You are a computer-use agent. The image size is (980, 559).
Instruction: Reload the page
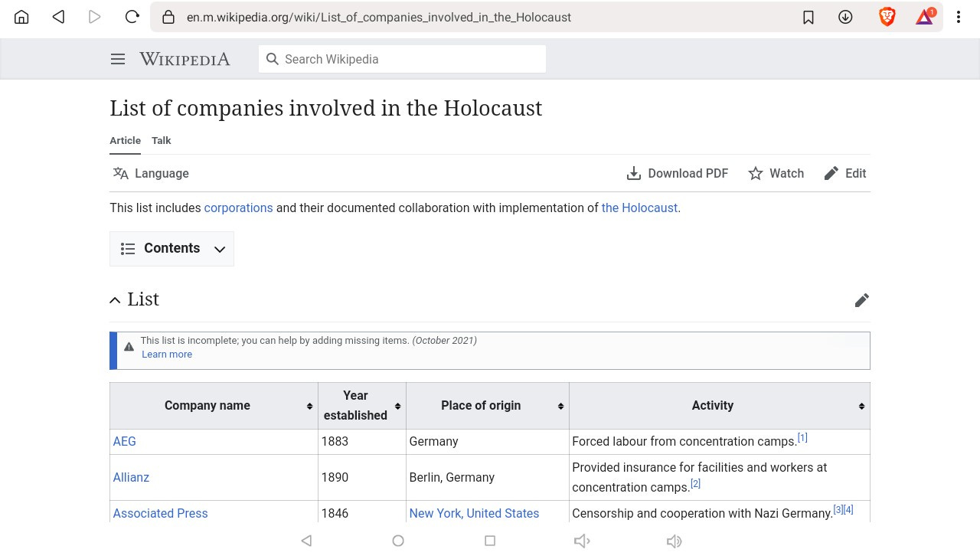[x=132, y=17]
